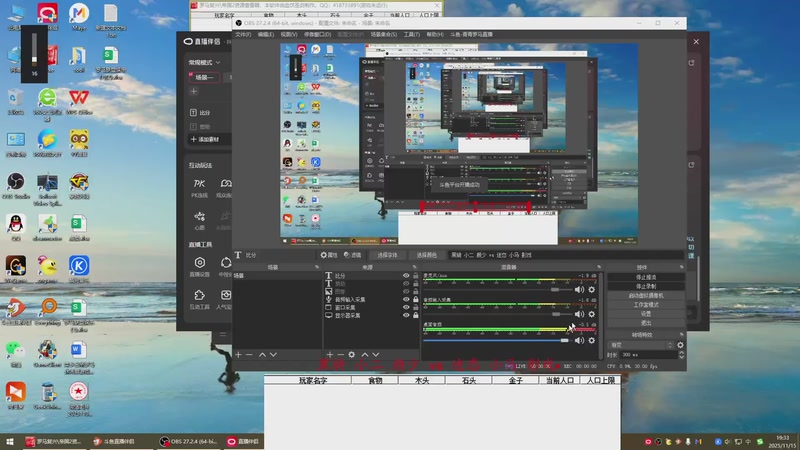Viewport: 800px width, 450px height.
Task: Click 停止录制 button
Action: coord(646,286)
